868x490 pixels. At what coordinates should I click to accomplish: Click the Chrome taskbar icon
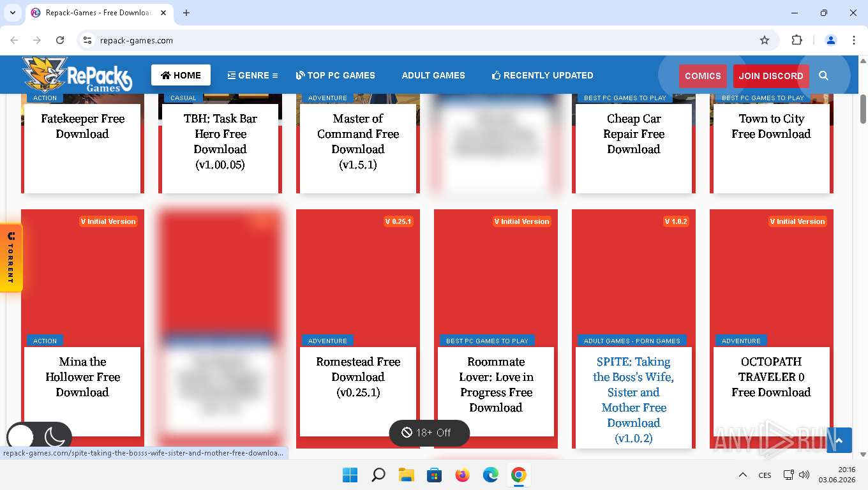[x=519, y=475]
